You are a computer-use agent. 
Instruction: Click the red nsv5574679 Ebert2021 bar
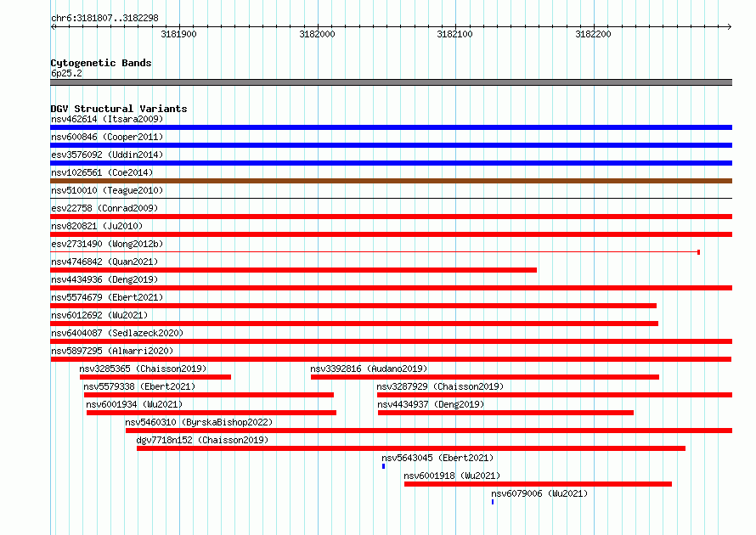353,306
